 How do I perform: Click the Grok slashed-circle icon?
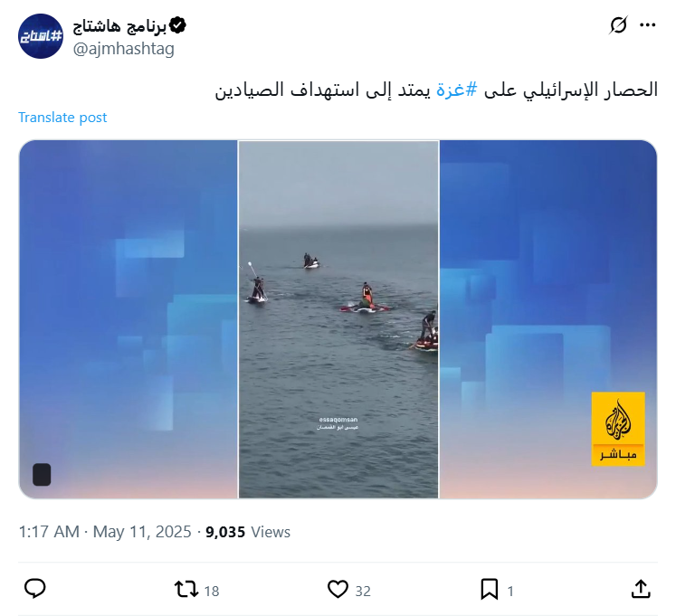(x=618, y=25)
